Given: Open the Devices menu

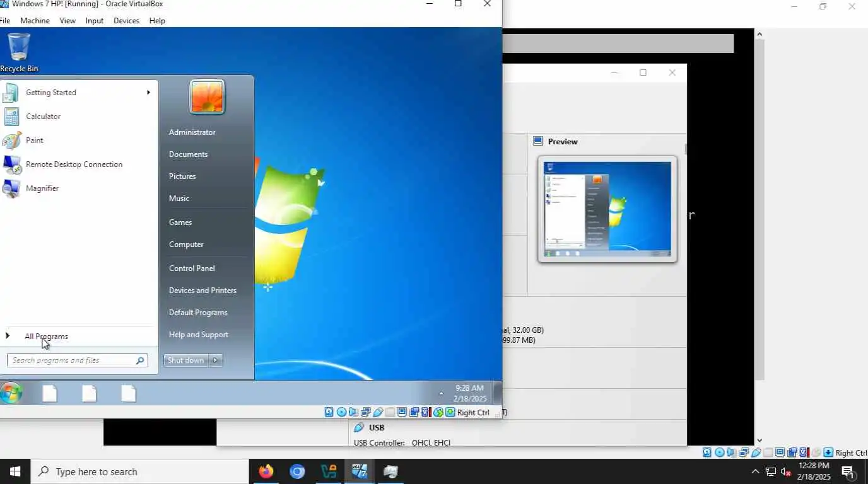Looking at the screenshot, I should (126, 21).
